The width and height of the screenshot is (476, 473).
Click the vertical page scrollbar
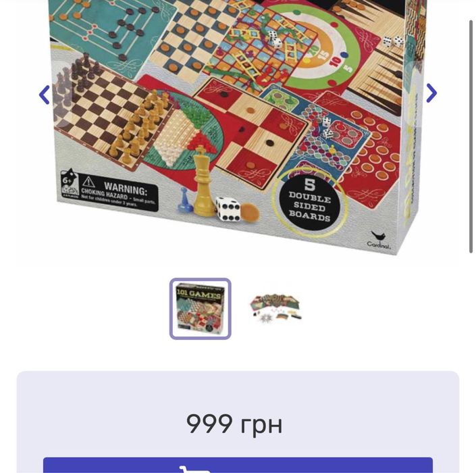coord(471,136)
